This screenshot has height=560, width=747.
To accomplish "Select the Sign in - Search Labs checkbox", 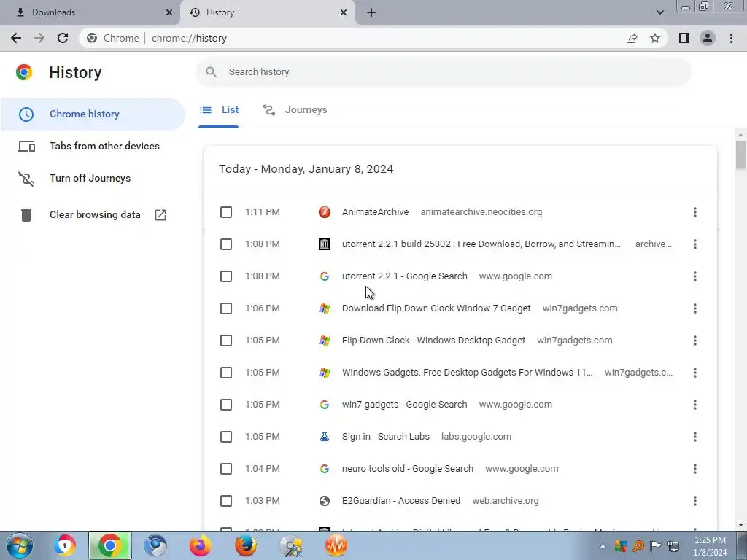I will [226, 437].
